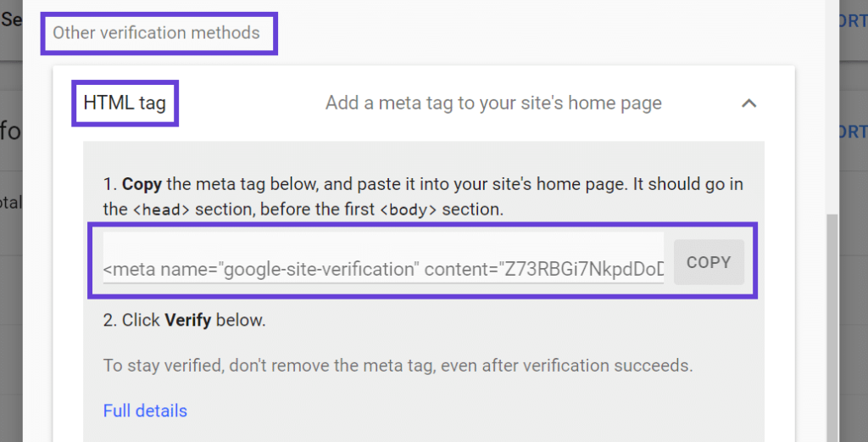Click the cut-off 'ORT' link at top right
Viewport: 868px width, 442px height.
(x=852, y=21)
